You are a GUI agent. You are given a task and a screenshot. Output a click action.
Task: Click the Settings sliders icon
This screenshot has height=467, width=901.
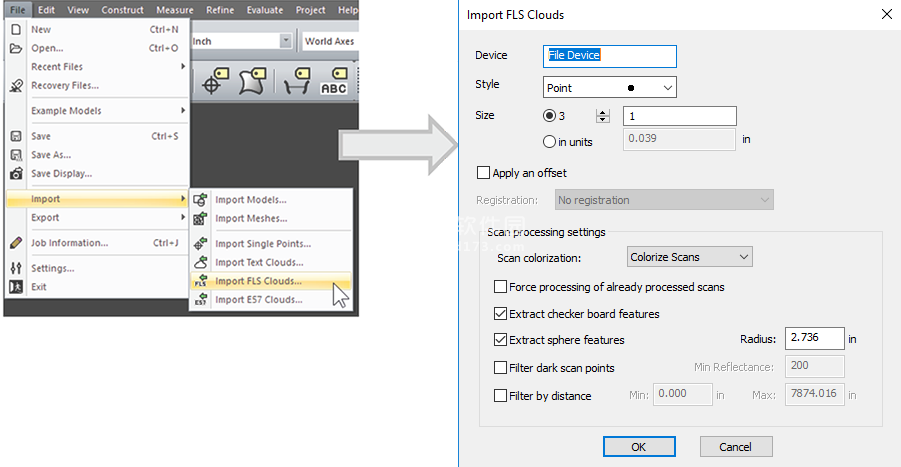[16, 268]
